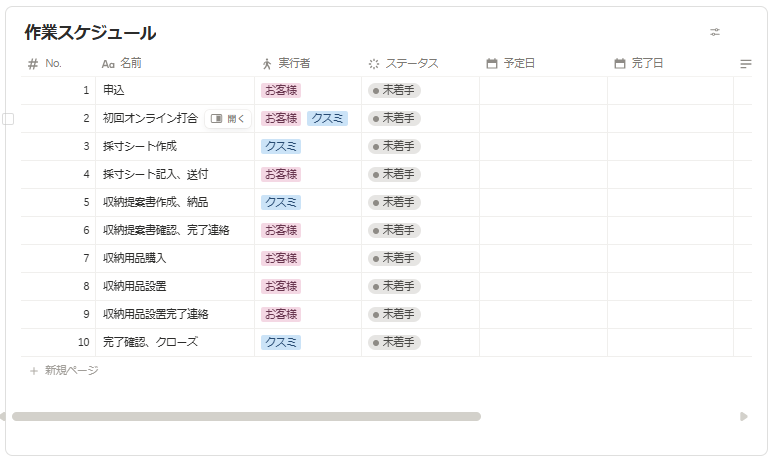Click the クスミ tag in row 5

point(281,202)
